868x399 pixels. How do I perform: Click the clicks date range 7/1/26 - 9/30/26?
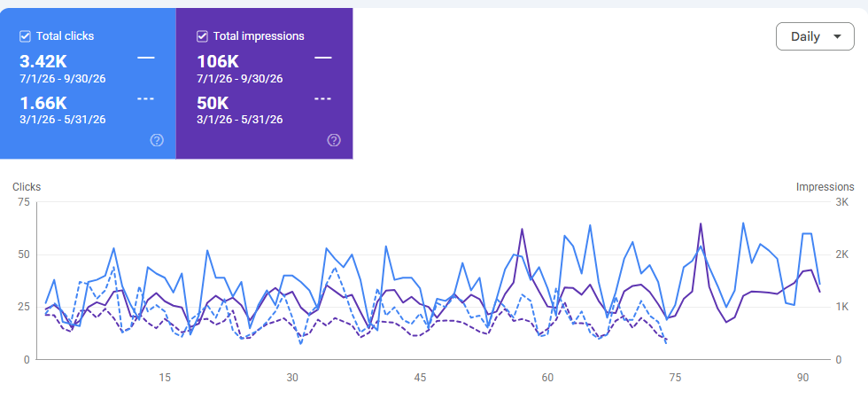63,78
